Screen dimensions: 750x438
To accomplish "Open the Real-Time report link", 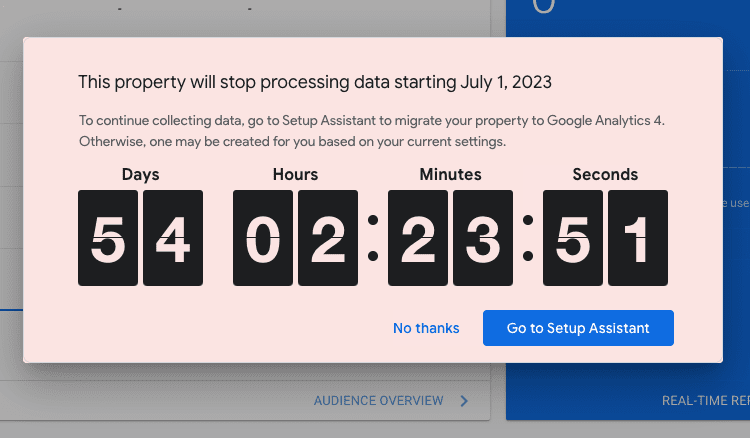I will click(705, 401).
